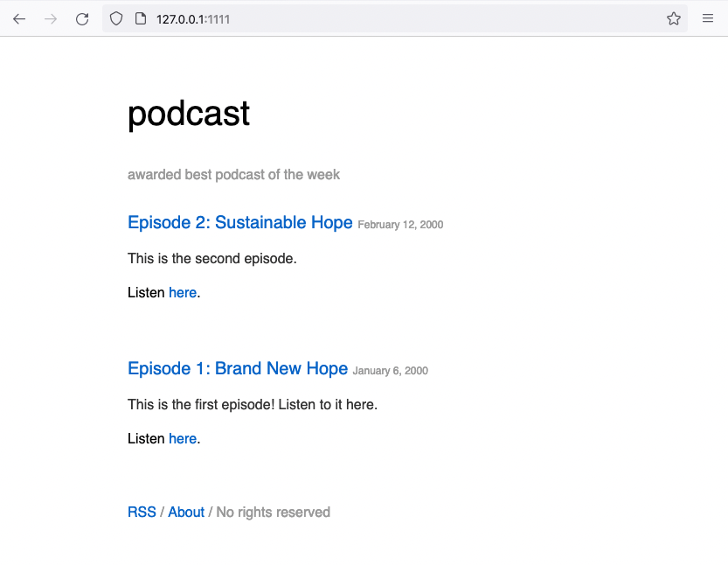Click the forward navigation arrow
The image size is (728, 565).
(51, 18)
